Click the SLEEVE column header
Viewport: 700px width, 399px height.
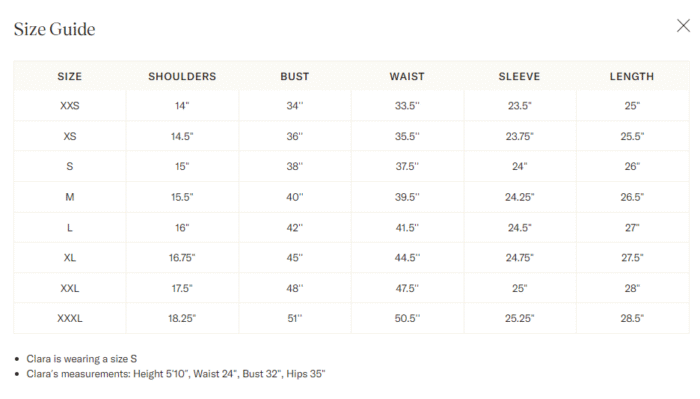click(519, 76)
